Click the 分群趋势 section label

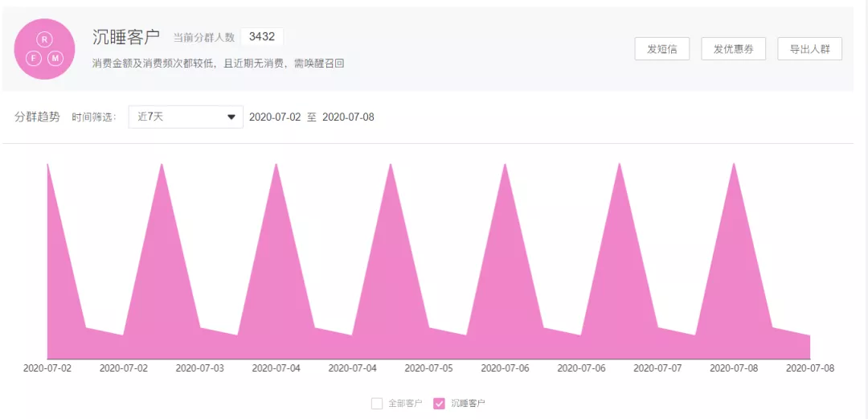tap(37, 117)
